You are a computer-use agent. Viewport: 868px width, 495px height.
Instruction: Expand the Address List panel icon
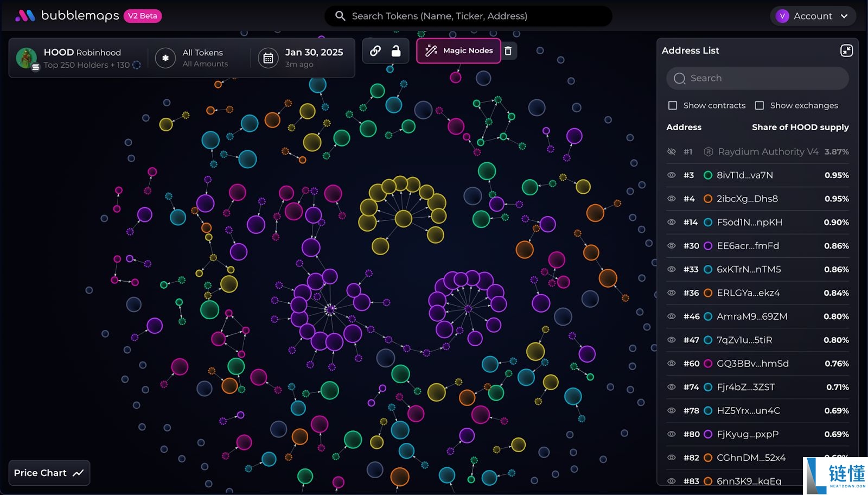[846, 50]
